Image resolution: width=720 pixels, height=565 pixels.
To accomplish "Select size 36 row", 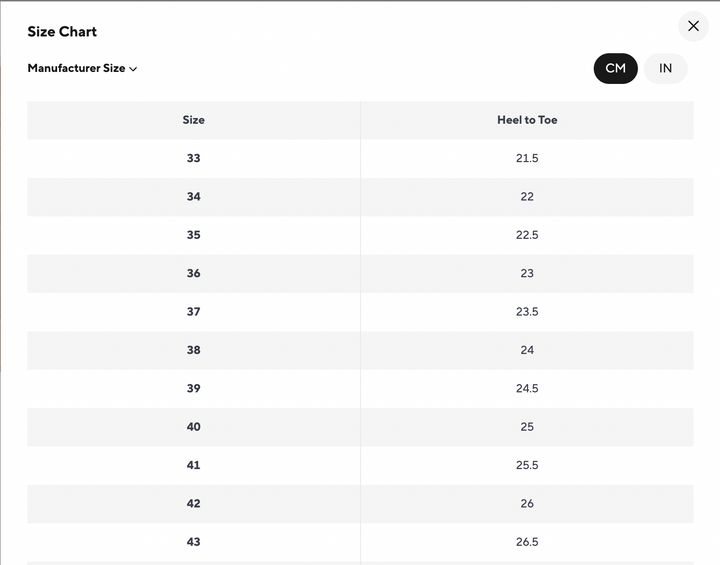I will click(193, 273).
